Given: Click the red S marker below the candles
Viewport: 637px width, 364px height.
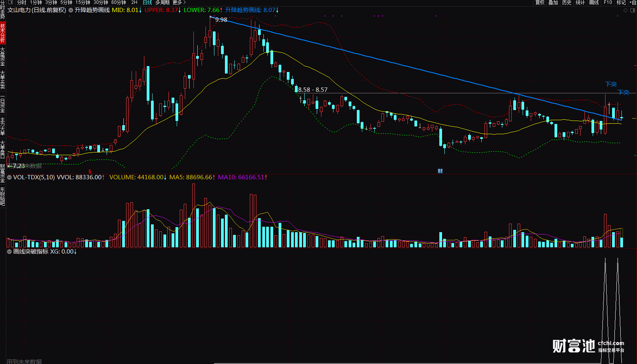Looking at the screenshot, I should [90, 171].
